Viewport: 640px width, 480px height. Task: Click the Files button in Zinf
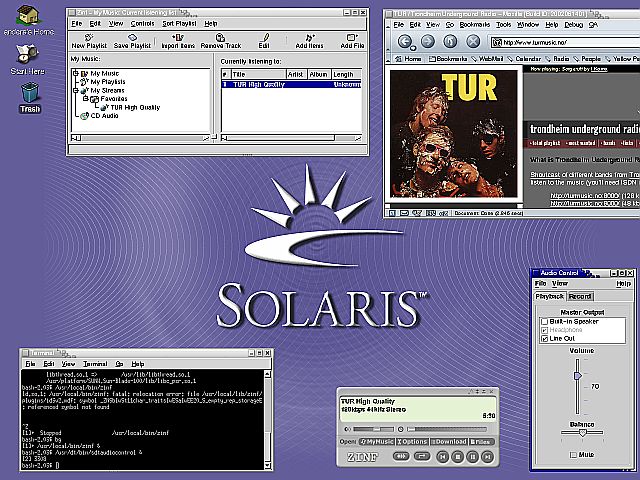481,442
